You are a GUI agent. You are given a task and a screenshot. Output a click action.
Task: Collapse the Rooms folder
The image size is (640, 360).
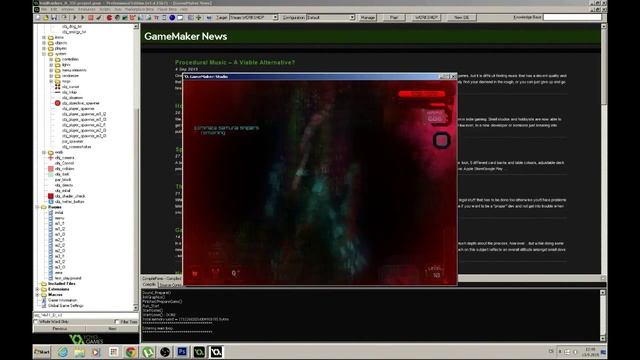(37, 207)
